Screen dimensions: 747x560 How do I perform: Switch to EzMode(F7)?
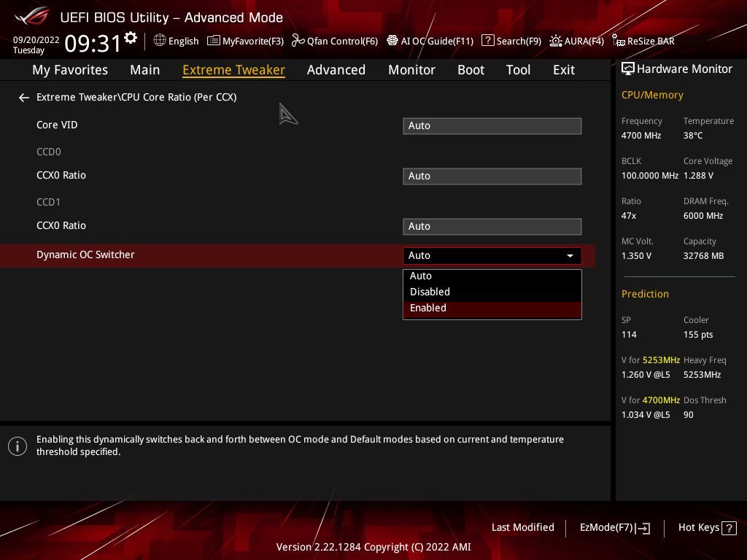click(606, 528)
